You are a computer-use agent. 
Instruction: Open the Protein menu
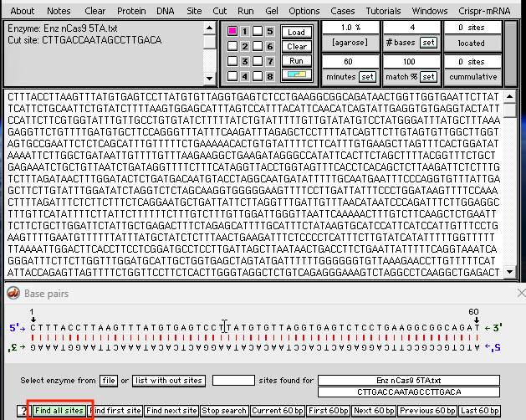click(x=131, y=11)
